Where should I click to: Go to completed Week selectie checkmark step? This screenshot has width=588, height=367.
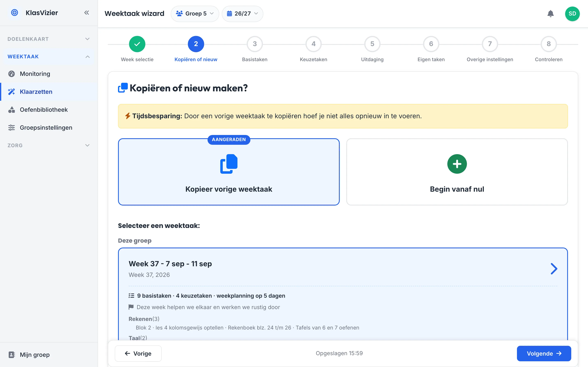(x=137, y=44)
